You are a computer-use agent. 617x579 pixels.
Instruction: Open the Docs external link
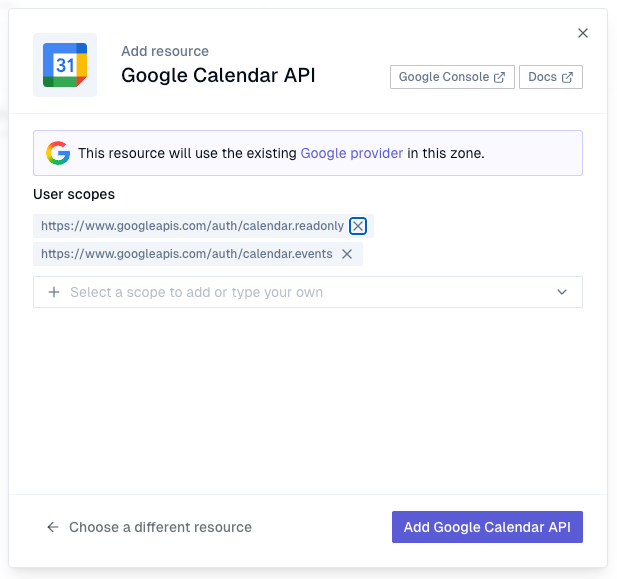tap(550, 77)
